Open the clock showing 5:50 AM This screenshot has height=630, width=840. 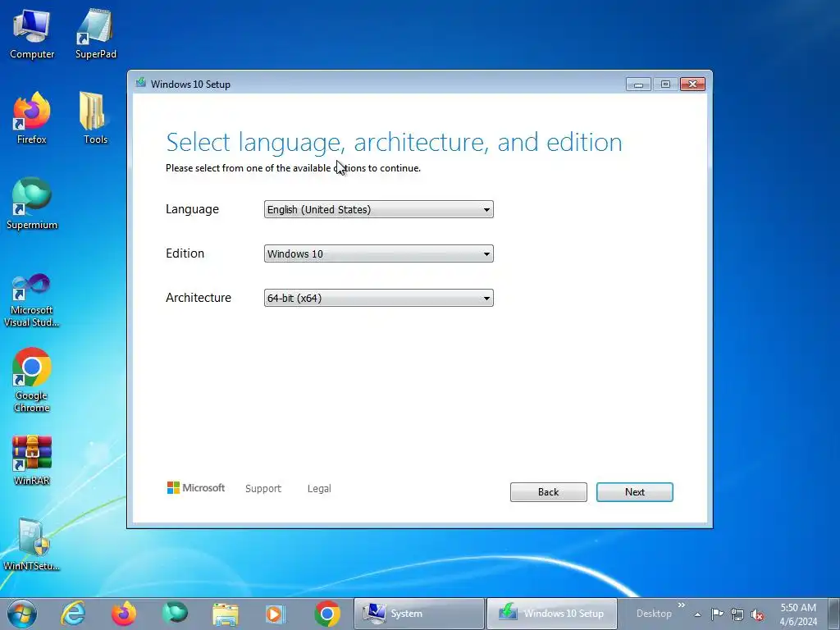coord(797,614)
